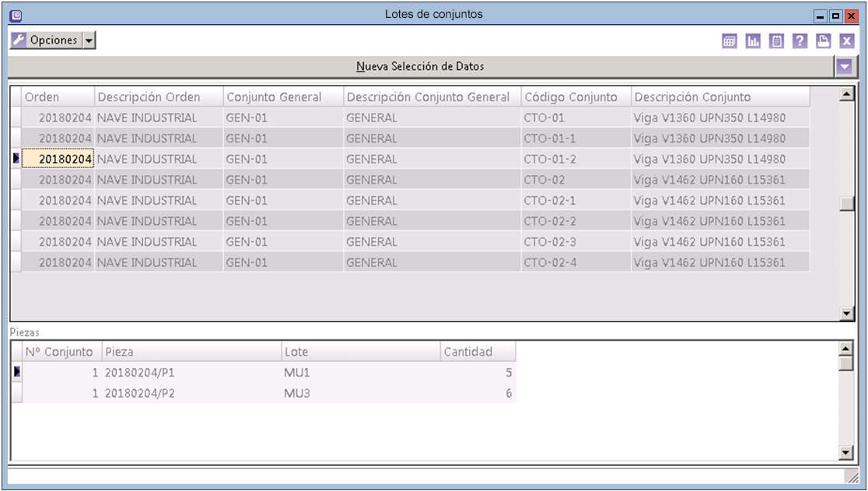Viewport: 868px width, 491px height.
Task: Click row selector for CTO-01 row
Action: click(x=15, y=118)
